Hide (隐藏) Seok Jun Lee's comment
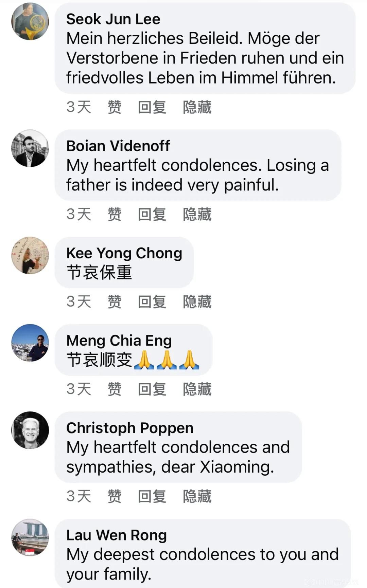Viewport: 367px width, 588px height. coord(197,107)
